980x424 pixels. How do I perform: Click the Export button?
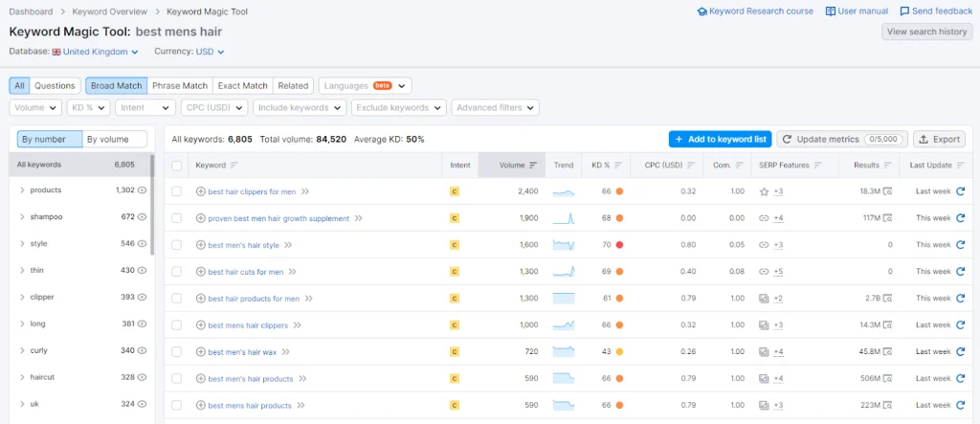click(939, 139)
